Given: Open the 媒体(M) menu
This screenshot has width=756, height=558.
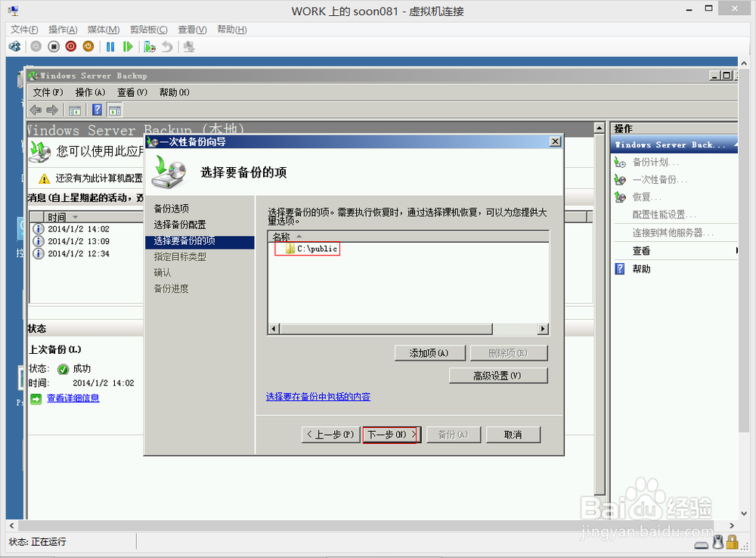Looking at the screenshot, I should [103, 29].
